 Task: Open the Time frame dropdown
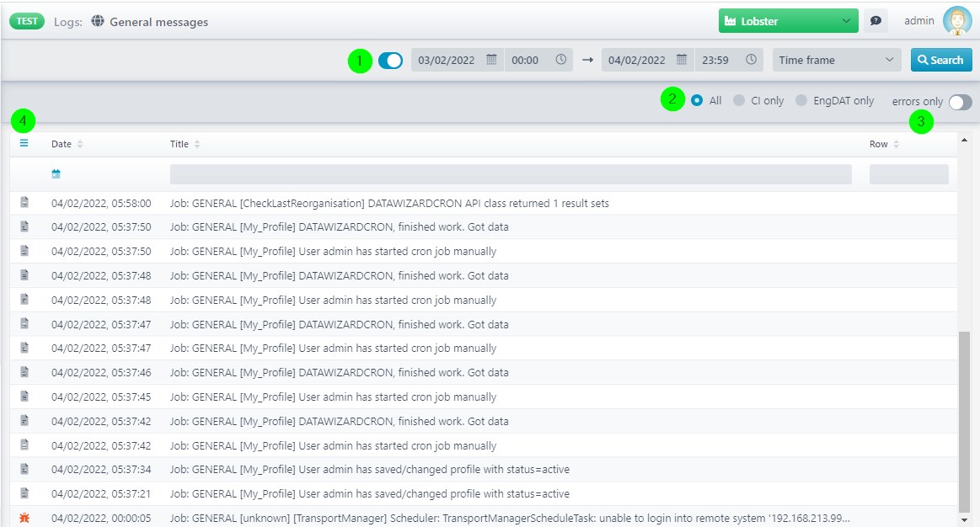[x=836, y=60]
